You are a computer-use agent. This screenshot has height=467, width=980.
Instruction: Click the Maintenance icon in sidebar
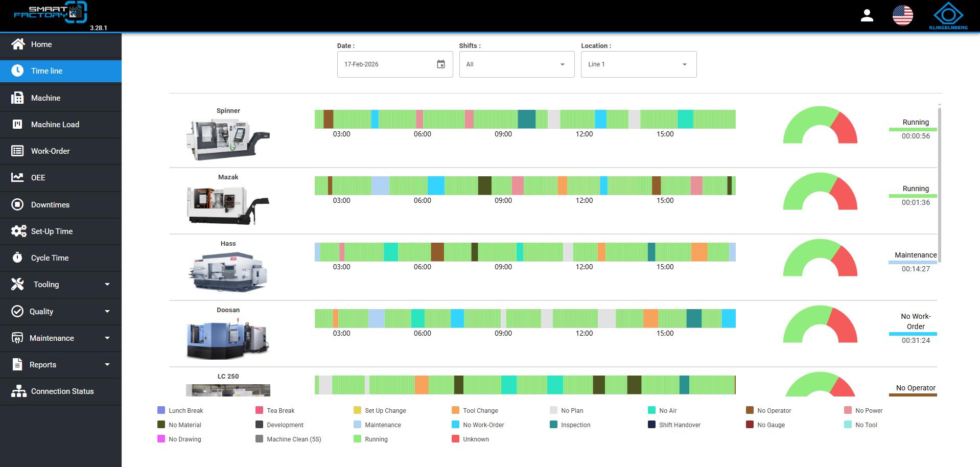tap(17, 338)
